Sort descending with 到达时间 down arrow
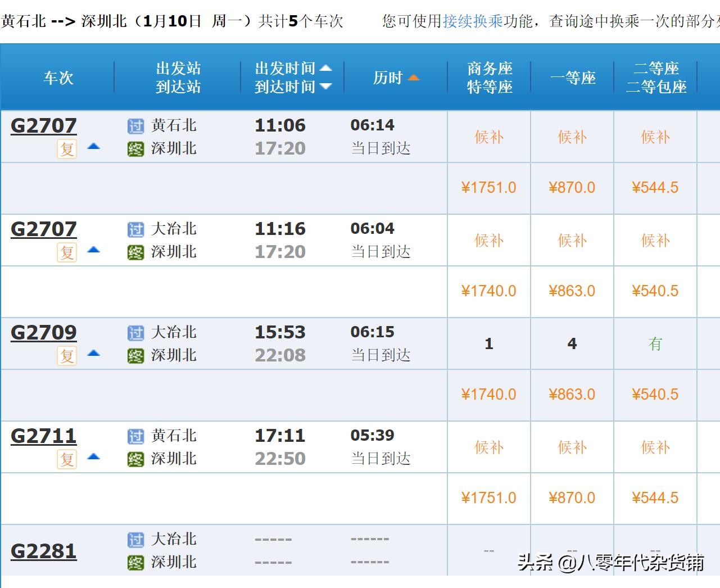720x588 pixels. 325,87
